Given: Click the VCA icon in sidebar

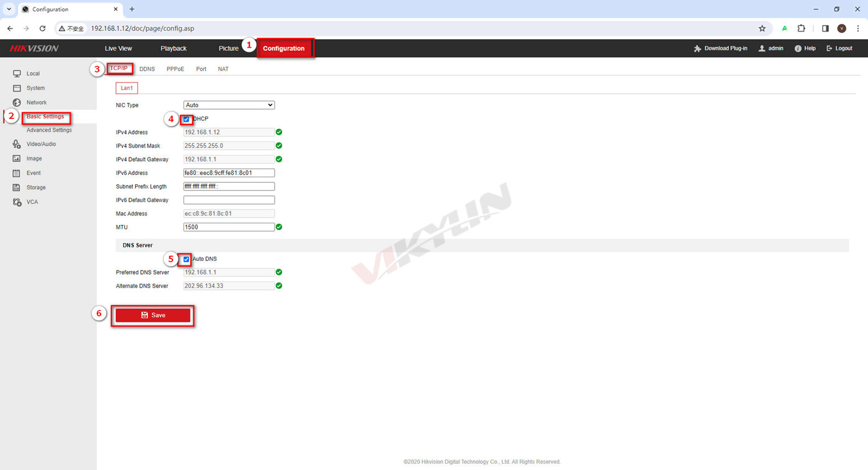Looking at the screenshot, I should coord(17,202).
